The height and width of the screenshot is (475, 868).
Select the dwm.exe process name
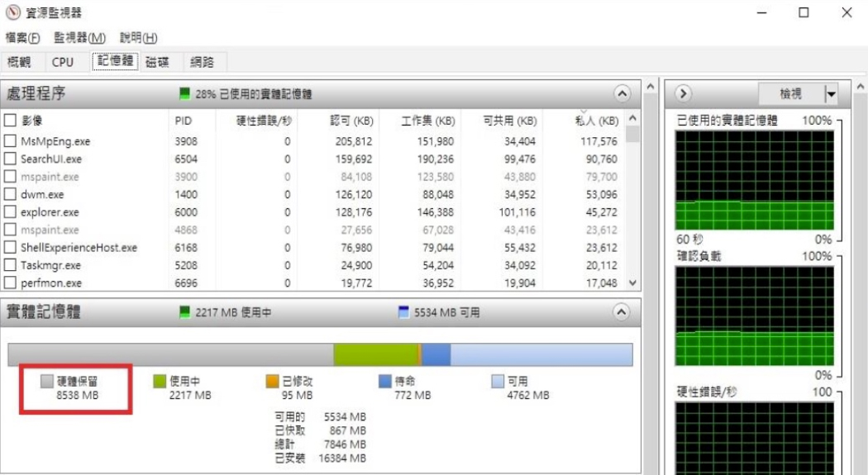pos(42,195)
